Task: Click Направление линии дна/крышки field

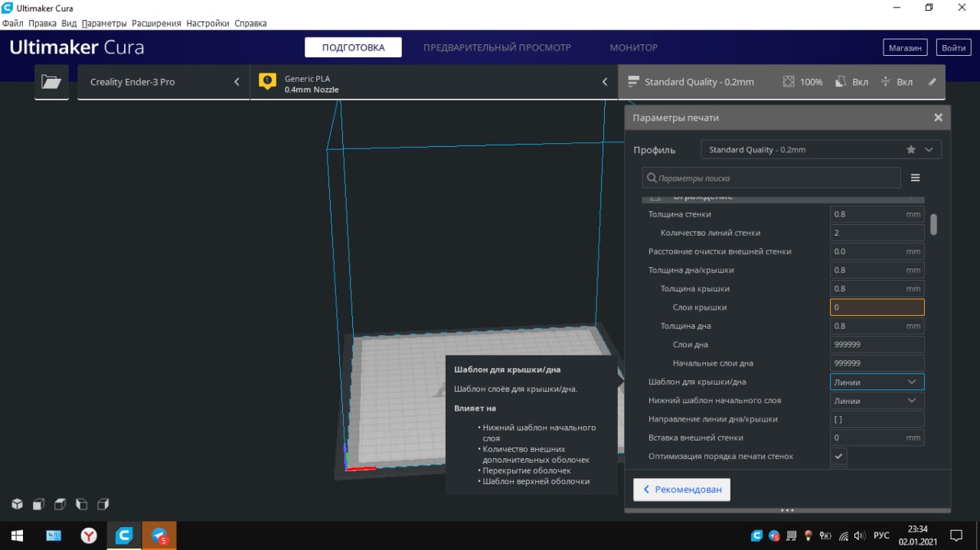Action: pos(877,419)
